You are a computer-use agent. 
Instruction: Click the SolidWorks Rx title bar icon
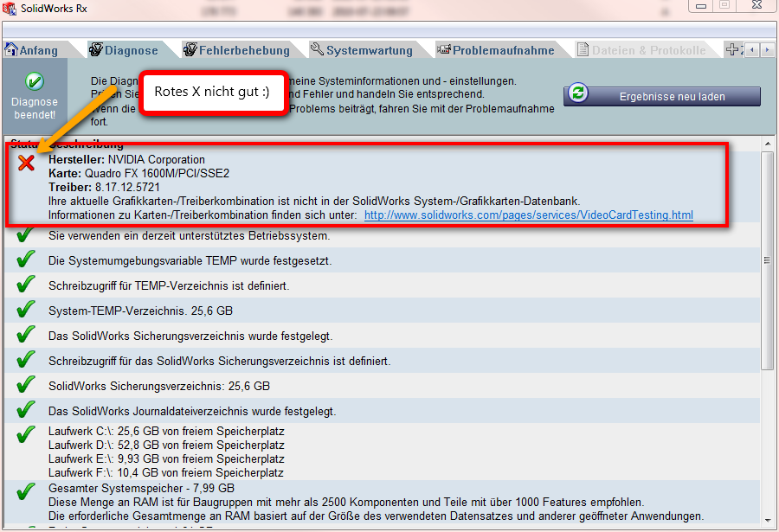10,8
